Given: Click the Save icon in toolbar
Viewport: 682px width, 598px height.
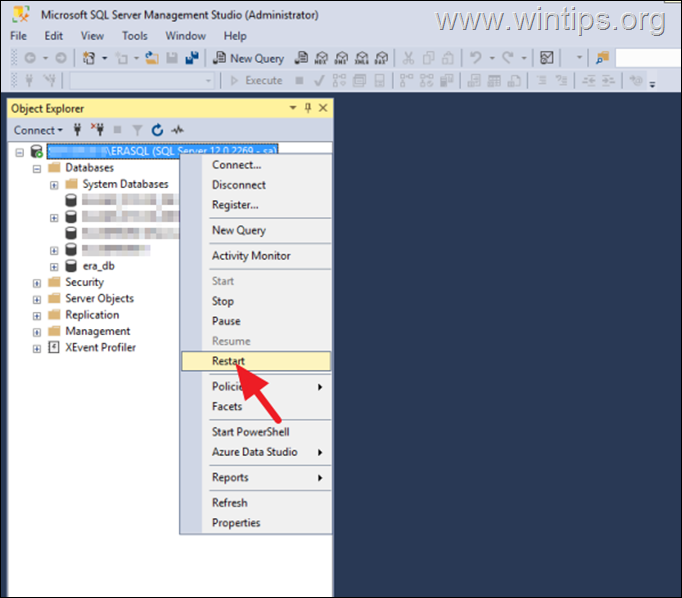Looking at the screenshot, I should [x=172, y=58].
